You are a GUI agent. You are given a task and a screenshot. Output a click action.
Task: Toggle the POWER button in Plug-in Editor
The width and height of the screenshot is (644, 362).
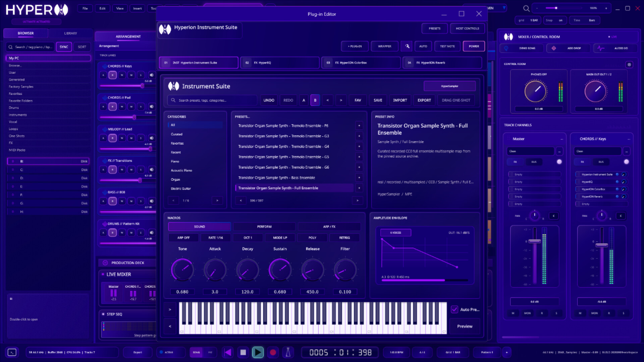[x=474, y=46]
